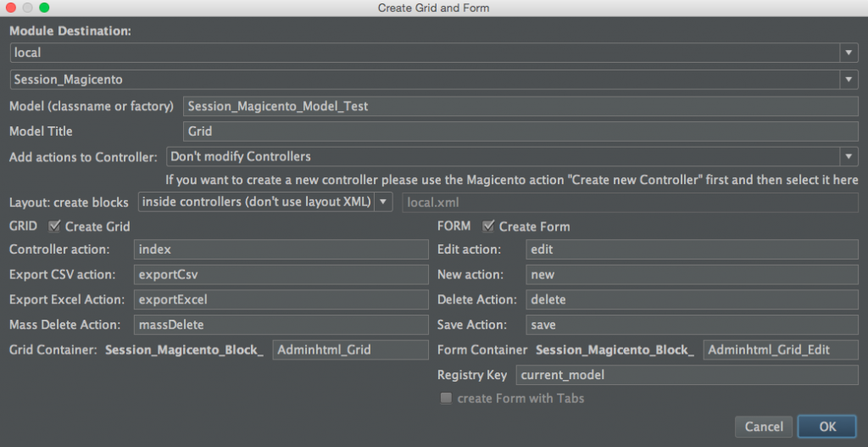The width and height of the screenshot is (868, 447).
Task: Open the 'inside controllers' layout dropdown
Action: coord(265,202)
